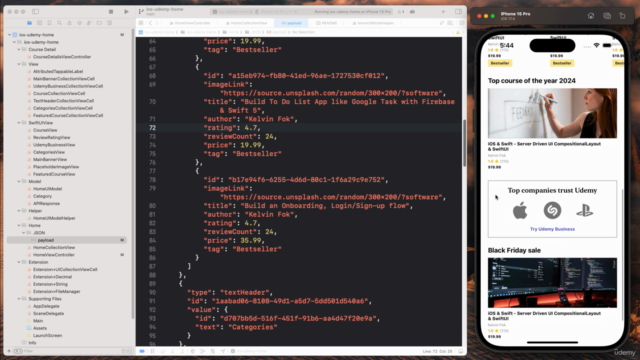Open Simulate Location arrow

pyautogui.click(x=223, y=351)
